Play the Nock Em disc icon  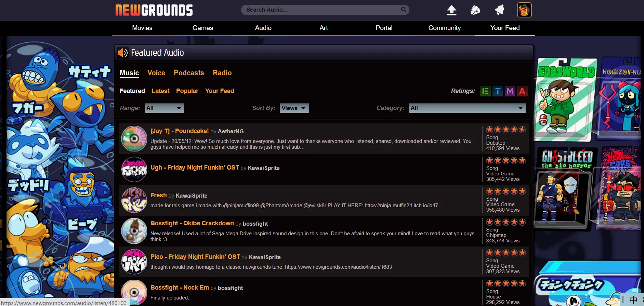tap(134, 292)
